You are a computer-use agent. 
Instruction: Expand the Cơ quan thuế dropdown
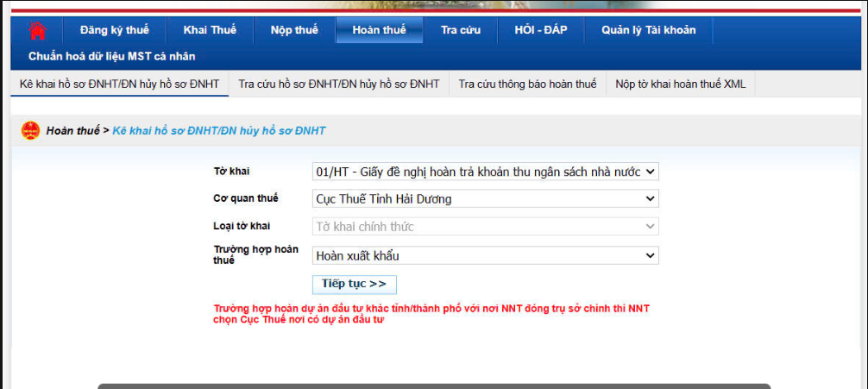pos(485,199)
